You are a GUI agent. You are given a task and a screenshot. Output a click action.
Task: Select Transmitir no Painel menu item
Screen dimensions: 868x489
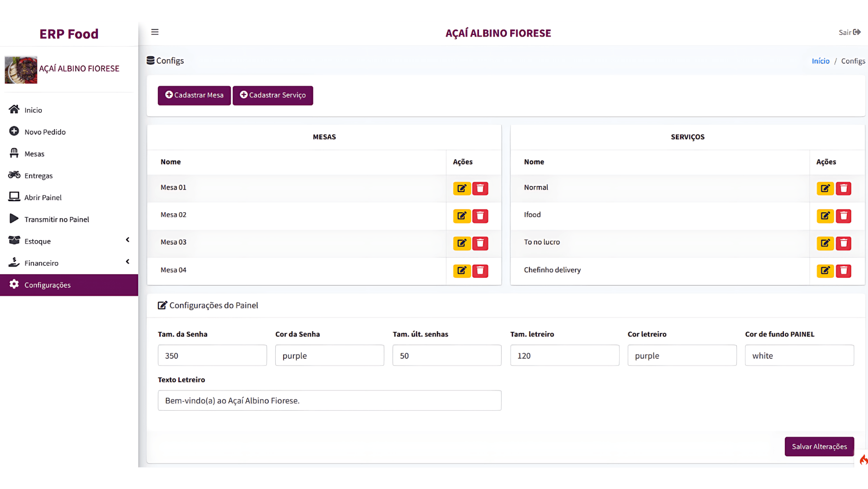56,219
